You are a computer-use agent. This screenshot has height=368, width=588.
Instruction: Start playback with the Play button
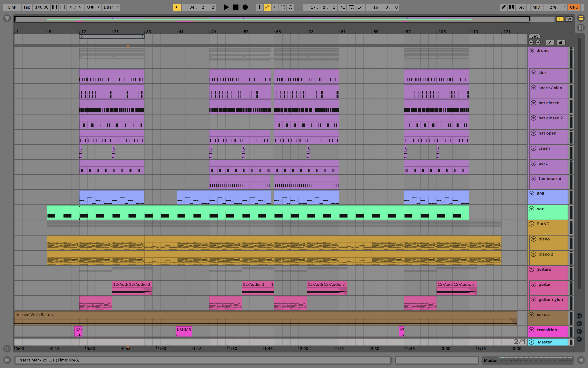click(226, 7)
